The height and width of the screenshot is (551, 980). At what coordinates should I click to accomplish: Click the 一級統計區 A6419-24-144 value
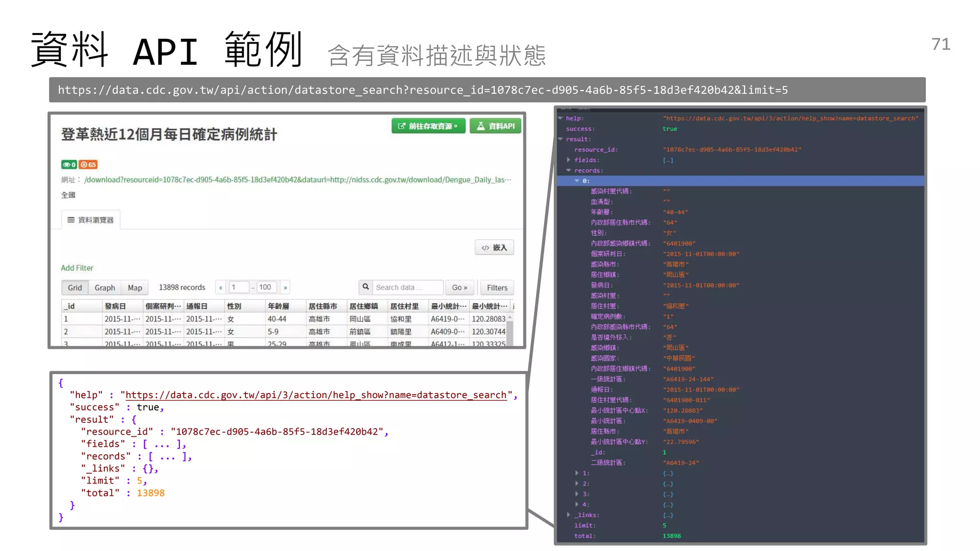[x=688, y=379]
